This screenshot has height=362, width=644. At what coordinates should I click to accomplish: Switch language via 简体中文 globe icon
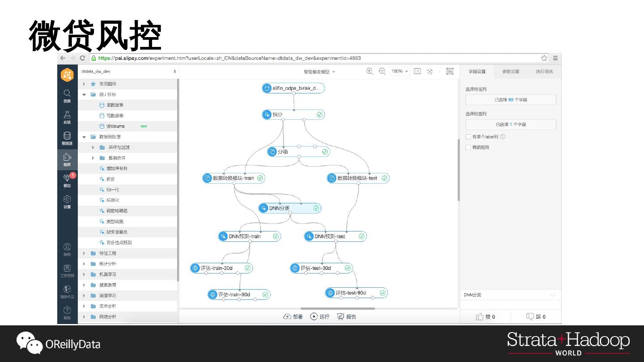[x=67, y=291]
